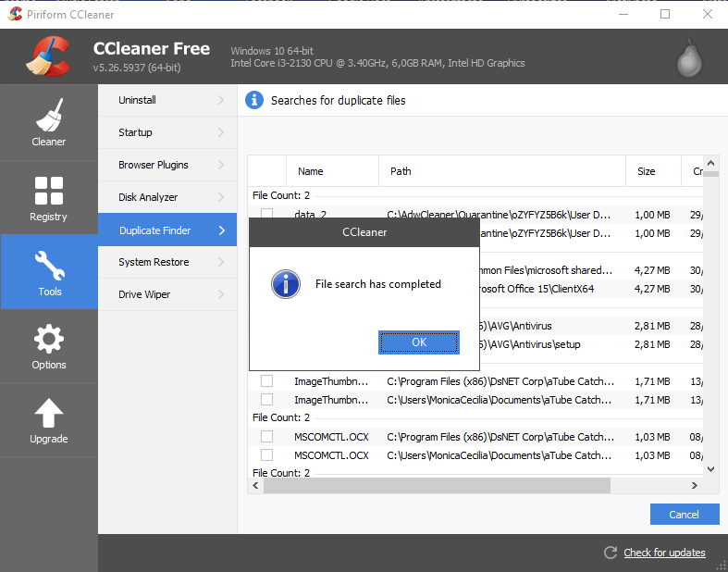Select the Tools wrench icon
Screen dimensions: 728x572
pos(49,266)
